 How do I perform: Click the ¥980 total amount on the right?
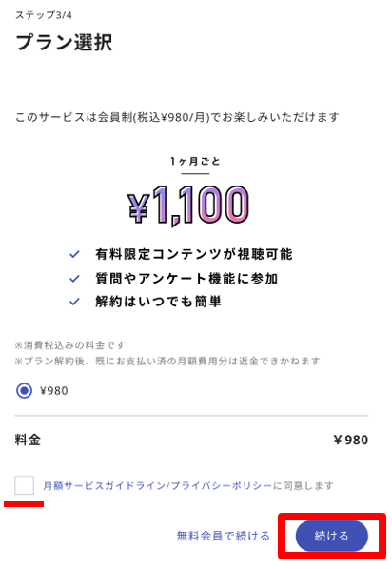coord(351,440)
